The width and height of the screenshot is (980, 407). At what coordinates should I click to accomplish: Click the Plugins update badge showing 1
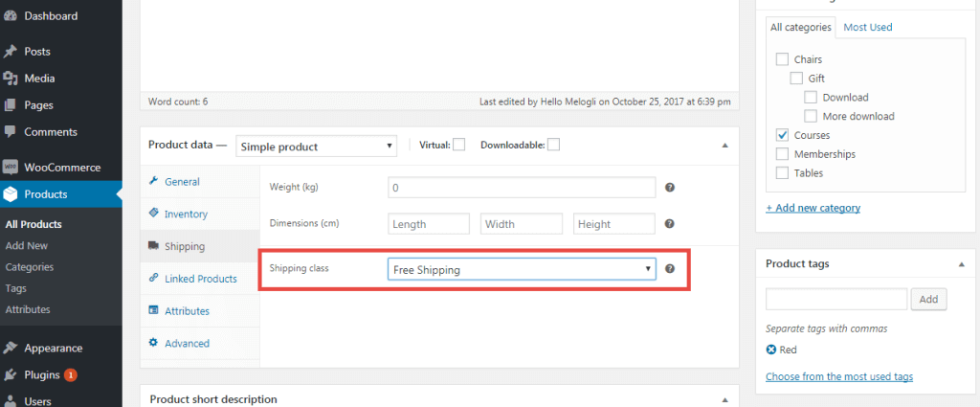coord(71,375)
